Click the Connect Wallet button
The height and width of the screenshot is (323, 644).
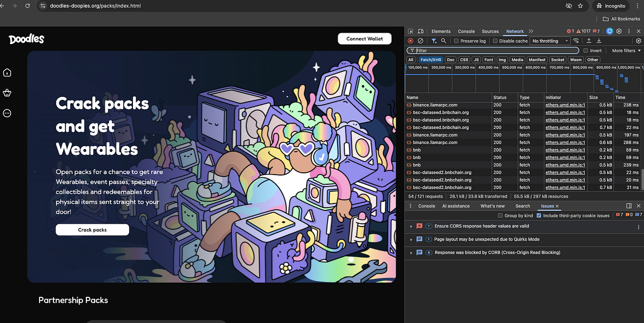click(365, 39)
